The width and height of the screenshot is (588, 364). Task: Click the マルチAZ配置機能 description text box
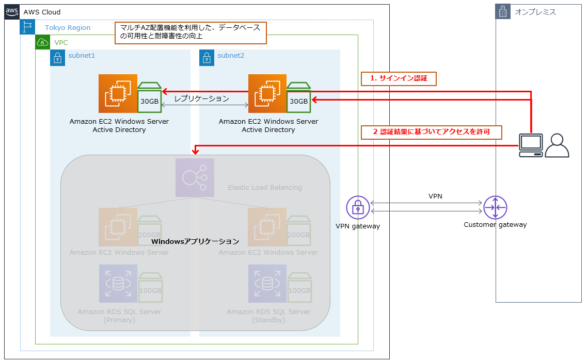coord(190,32)
